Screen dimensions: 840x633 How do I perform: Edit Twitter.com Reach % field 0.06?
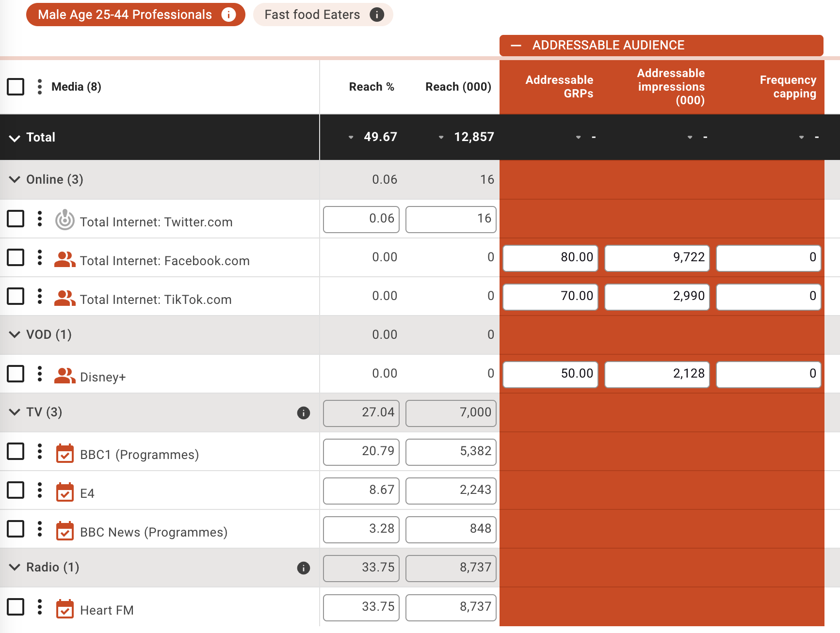click(361, 220)
